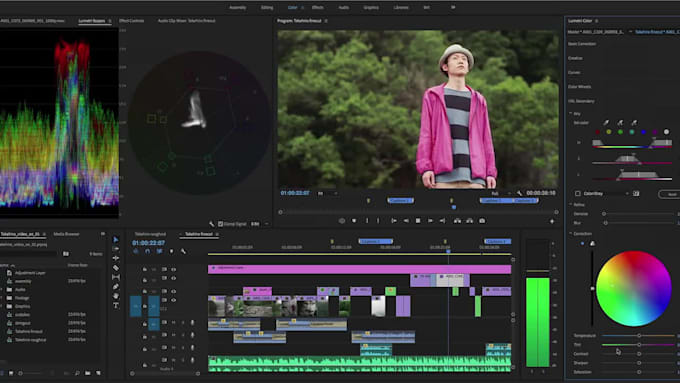Switch to Editing workspace
The width and height of the screenshot is (680, 383).
267,7
